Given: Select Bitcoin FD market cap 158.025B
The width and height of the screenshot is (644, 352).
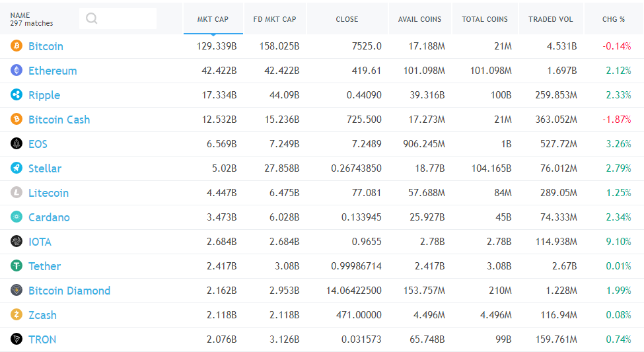Looking at the screenshot, I should click(279, 46).
